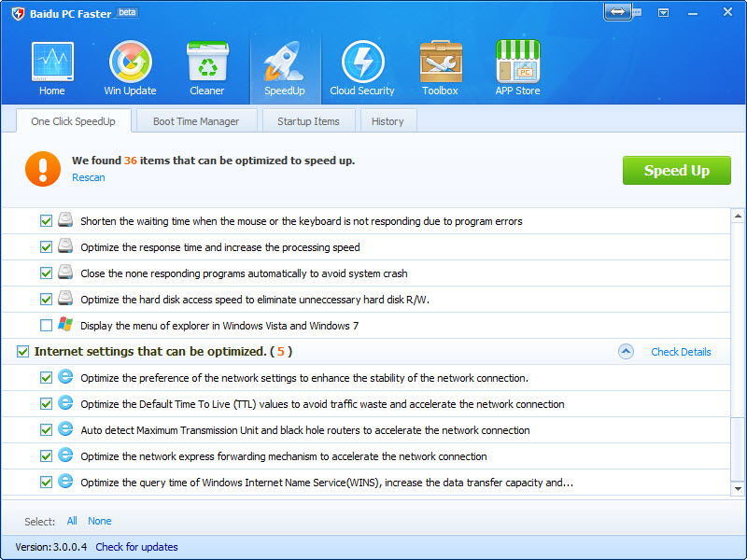The height and width of the screenshot is (560, 747).
Task: Switch to Boot Time Manager tab
Action: (196, 121)
